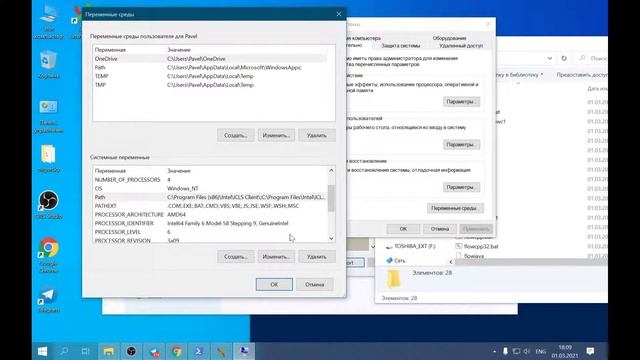Screen dimensions: 640x360
Task: Click OK in System Properties window
Action: click(x=403, y=229)
